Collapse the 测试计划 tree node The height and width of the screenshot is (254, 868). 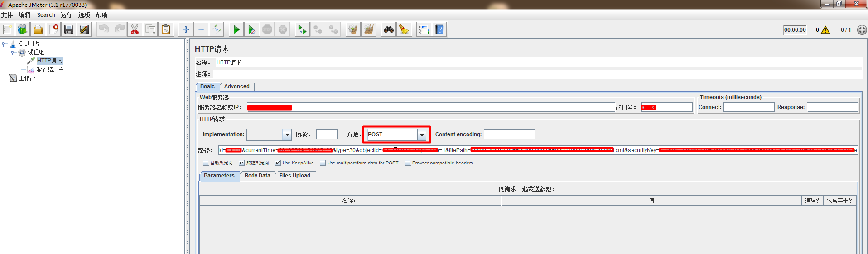pyautogui.click(x=3, y=44)
